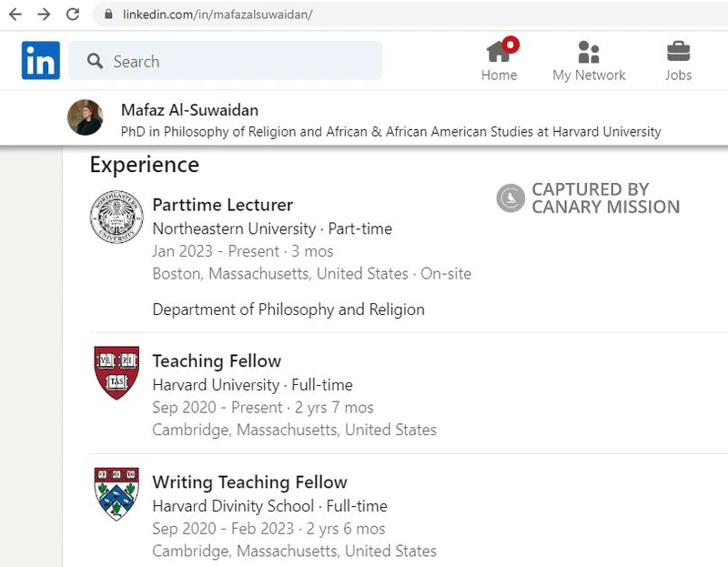728x567 pixels.
Task: Open the Writing Teaching Fellow position title
Action: pos(249,482)
